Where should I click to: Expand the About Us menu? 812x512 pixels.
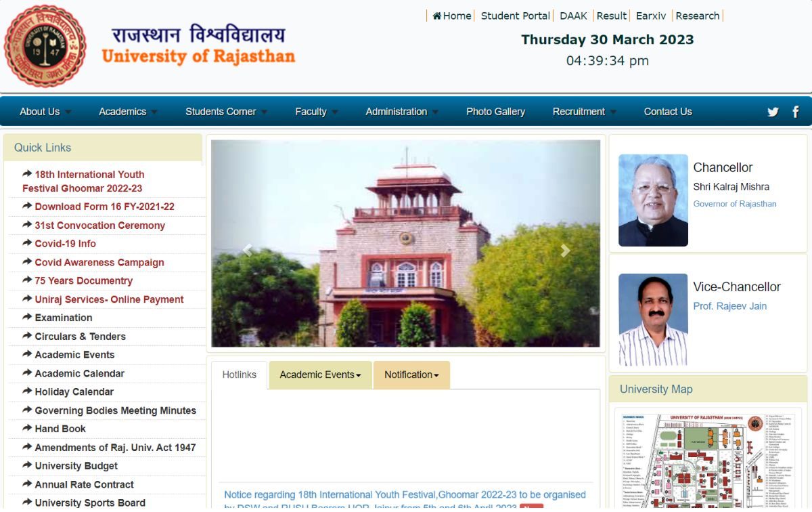[45, 112]
